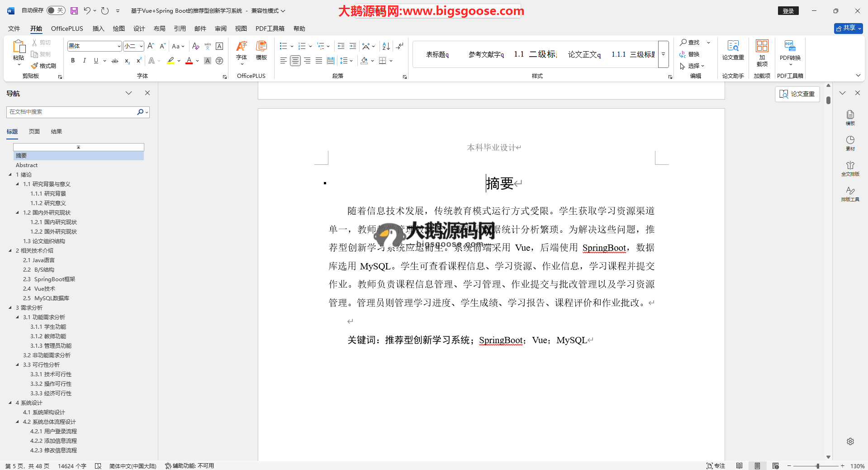Click the center align paragraph icon

coord(295,61)
